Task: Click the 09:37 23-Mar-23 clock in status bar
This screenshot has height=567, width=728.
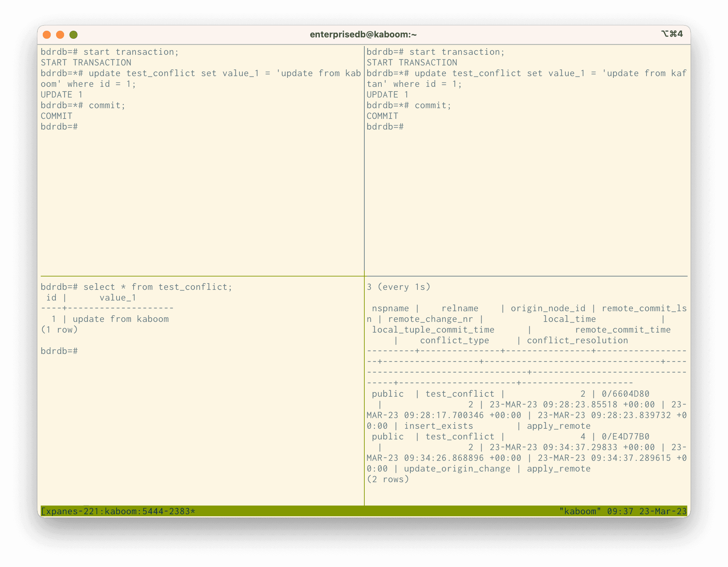Action: 647,511
